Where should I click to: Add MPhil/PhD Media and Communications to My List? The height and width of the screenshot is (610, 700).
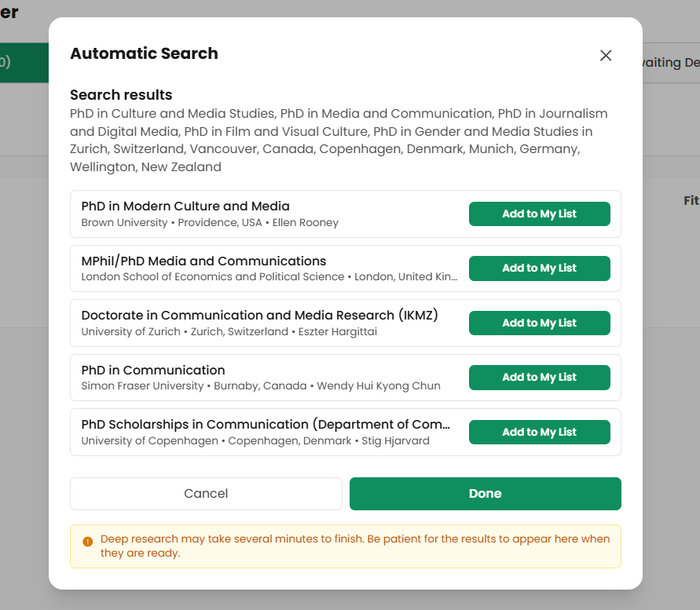pyautogui.click(x=540, y=268)
